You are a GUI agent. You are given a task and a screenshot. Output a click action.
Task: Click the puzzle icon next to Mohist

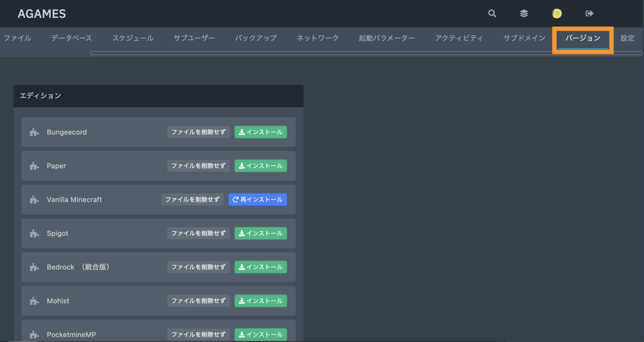click(x=34, y=301)
